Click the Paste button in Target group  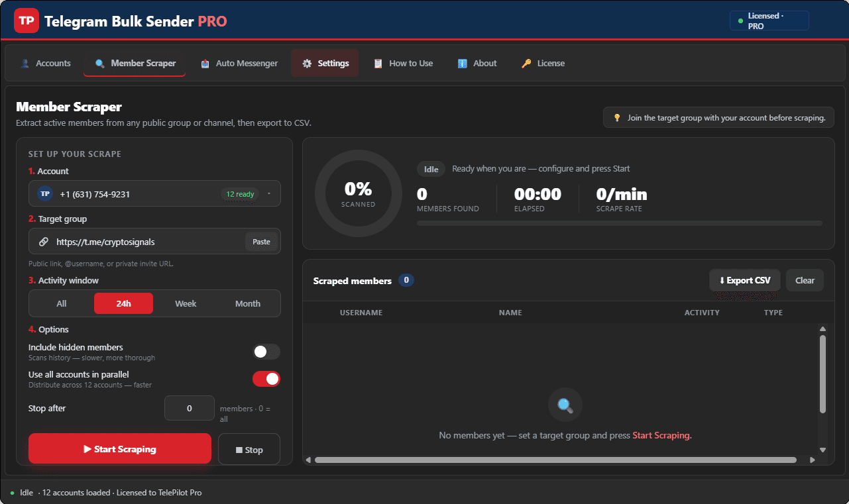[261, 242]
